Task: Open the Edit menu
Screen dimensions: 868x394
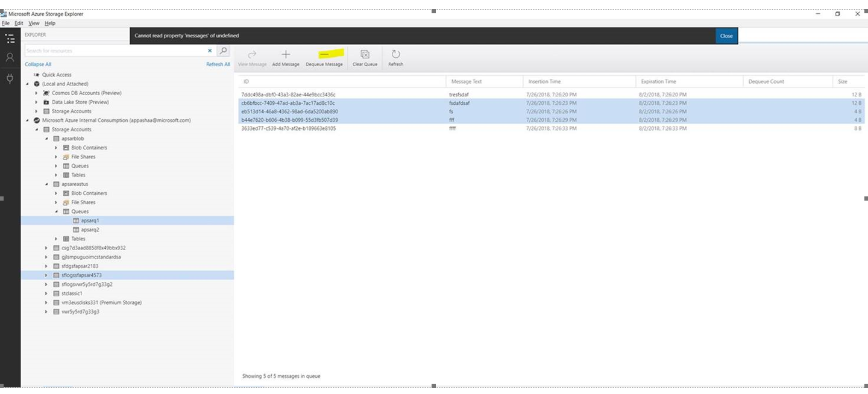Action: (x=19, y=23)
